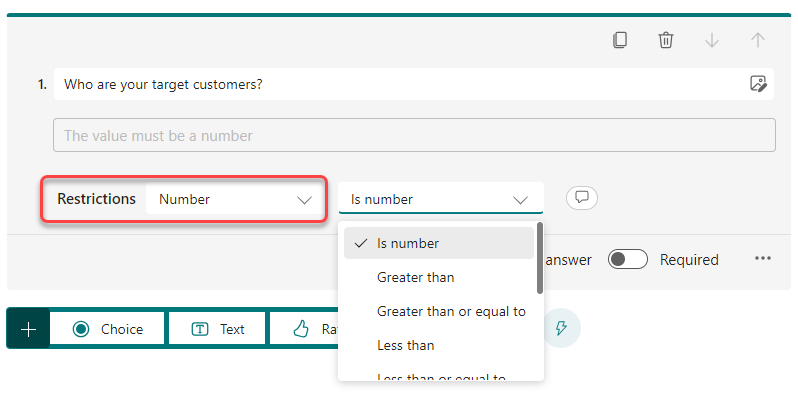The image size is (798, 400).
Task: Click the plus add new question icon
Action: 28,329
